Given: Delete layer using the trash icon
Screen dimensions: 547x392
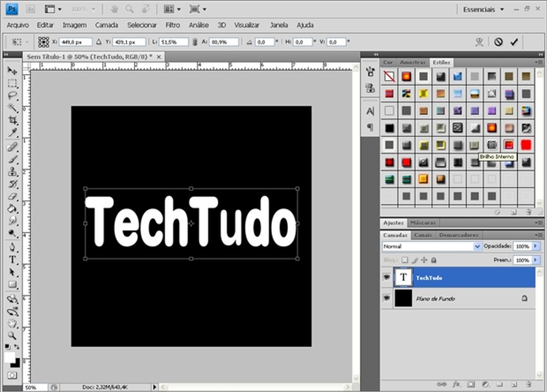Looking at the screenshot, I should click(x=528, y=384).
